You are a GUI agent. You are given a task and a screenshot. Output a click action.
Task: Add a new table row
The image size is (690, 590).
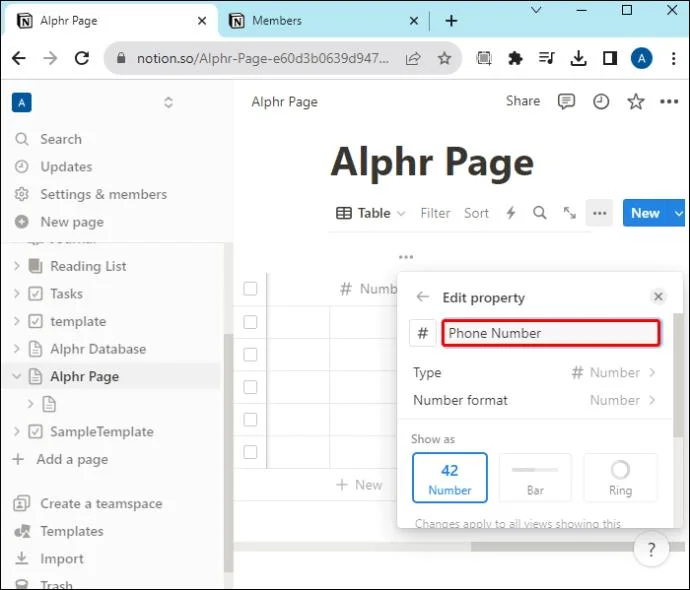pos(359,485)
